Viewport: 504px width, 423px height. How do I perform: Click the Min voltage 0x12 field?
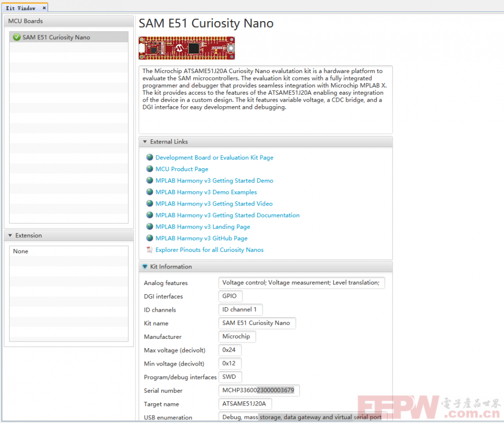pos(230,364)
